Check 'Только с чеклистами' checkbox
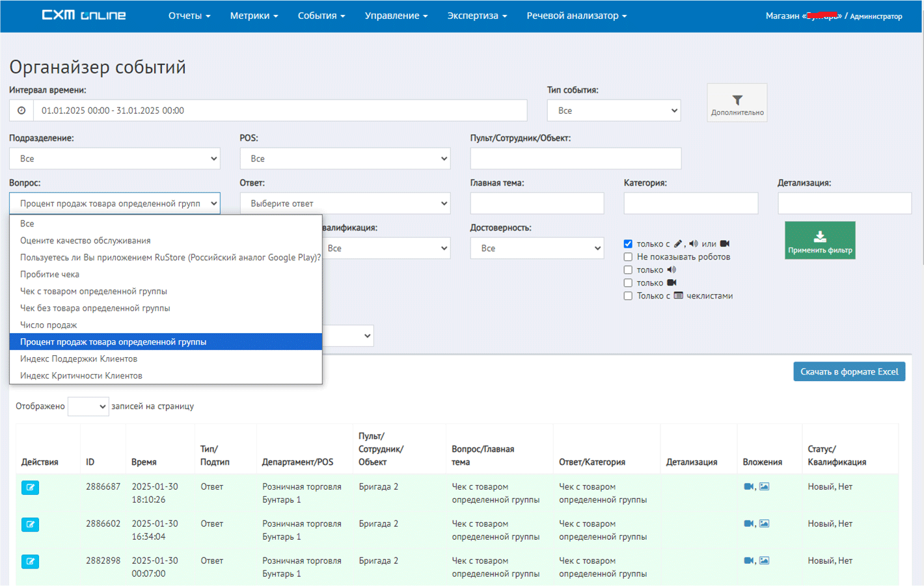The image size is (924, 586). 628,296
